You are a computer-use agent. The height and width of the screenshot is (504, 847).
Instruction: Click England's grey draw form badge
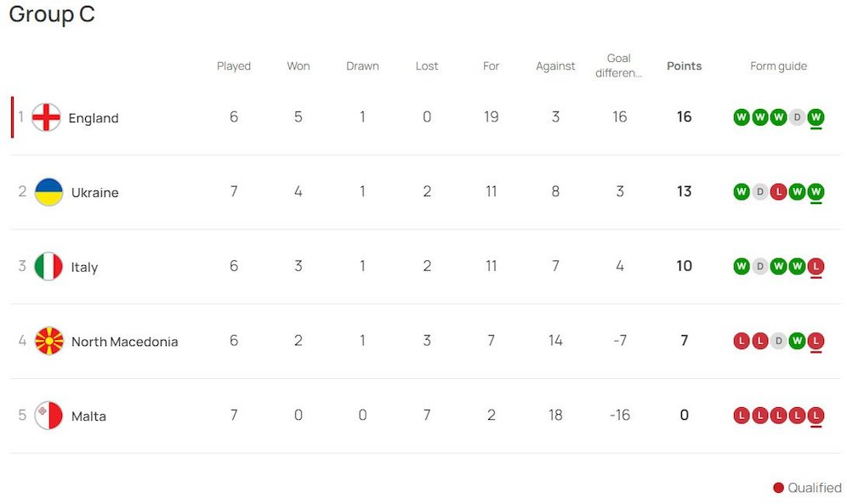[797, 117]
